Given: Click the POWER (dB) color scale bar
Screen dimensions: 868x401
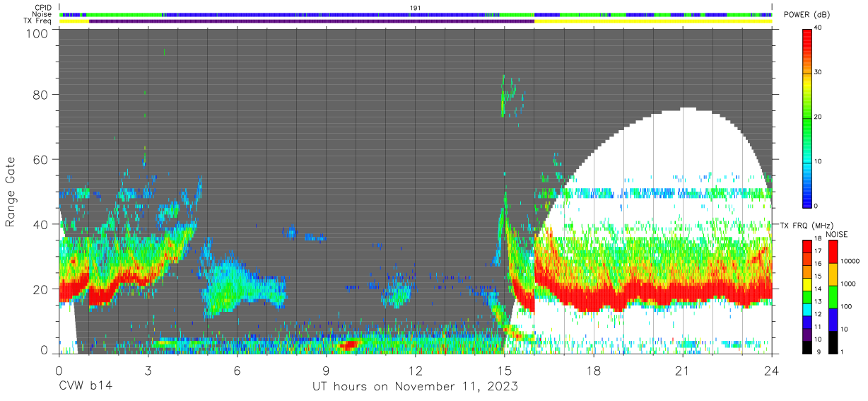Looking at the screenshot, I should (808, 117).
